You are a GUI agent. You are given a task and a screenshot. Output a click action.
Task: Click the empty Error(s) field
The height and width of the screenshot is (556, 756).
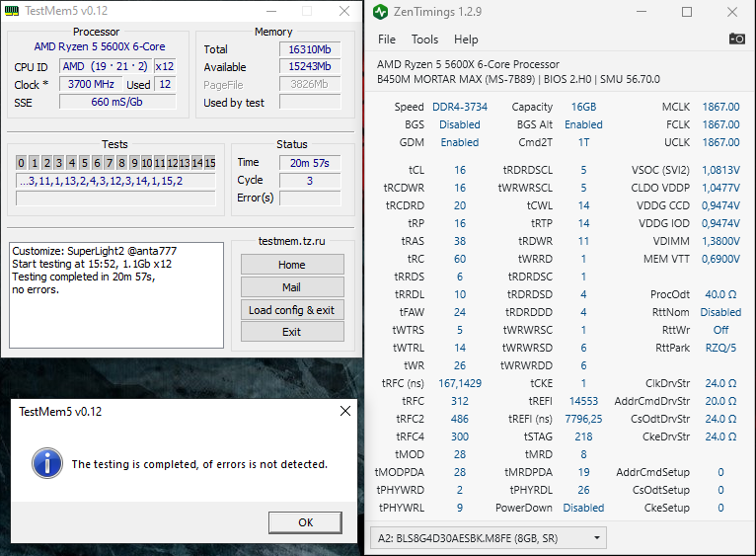(310, 199)
